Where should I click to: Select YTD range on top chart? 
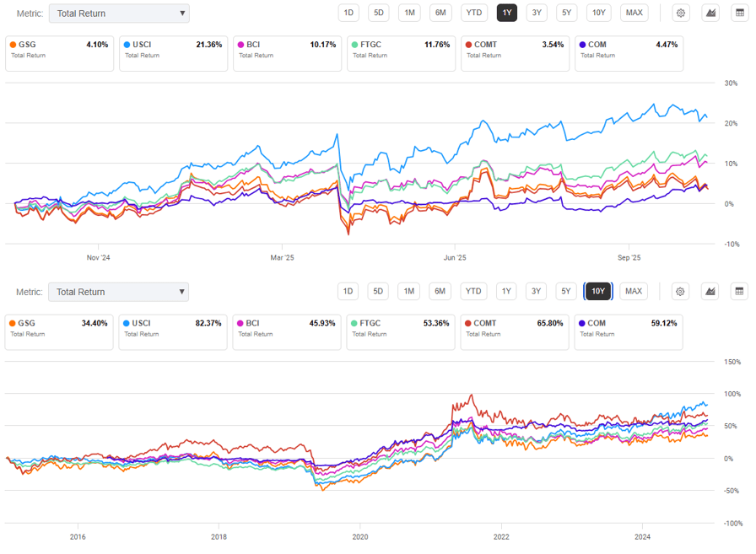[x=474, y=13]
